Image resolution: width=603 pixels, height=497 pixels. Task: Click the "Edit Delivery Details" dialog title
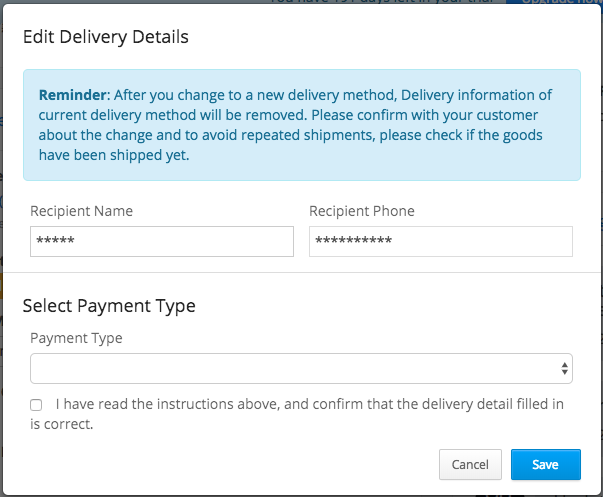click(105, 38)
